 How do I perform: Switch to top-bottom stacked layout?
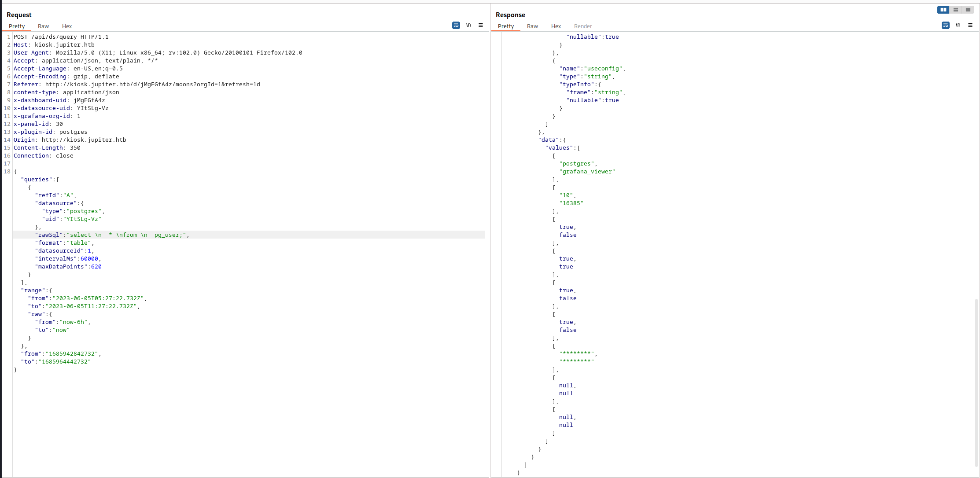[x=955, y=10]
